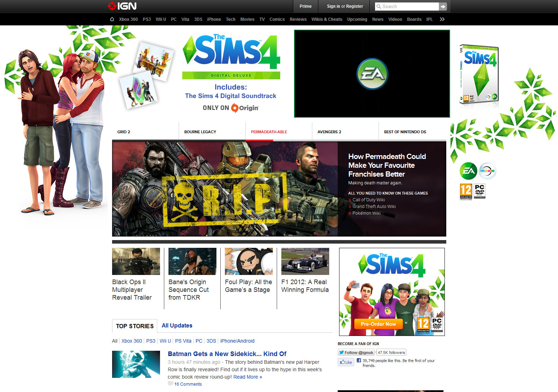Screen dimensions: 558x392
Task: Click the Facebook Like button
Action: (x=346, y=362)
